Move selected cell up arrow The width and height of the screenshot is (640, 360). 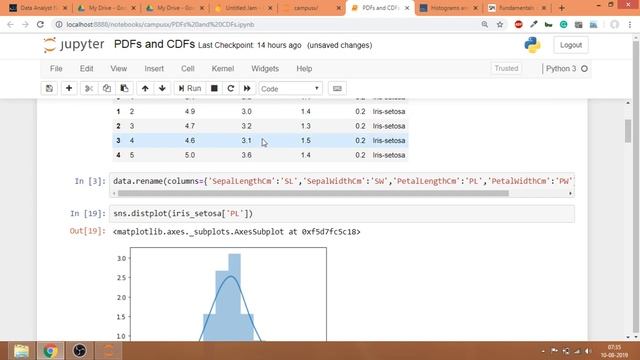click(x=145, y=89)
